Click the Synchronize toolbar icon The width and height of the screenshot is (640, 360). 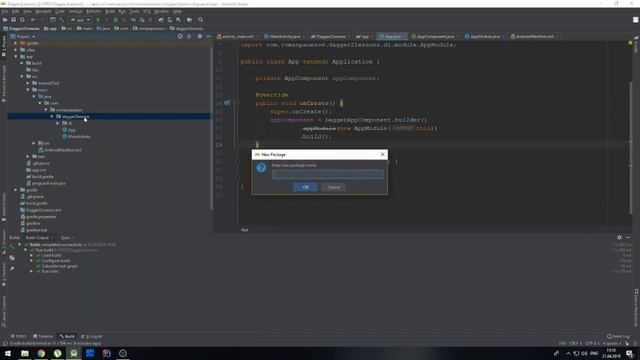[x=22, y=20]
